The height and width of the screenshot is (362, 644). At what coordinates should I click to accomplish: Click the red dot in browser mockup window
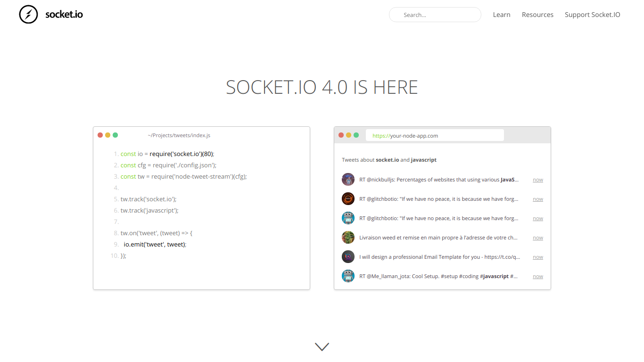pos(341,135)
